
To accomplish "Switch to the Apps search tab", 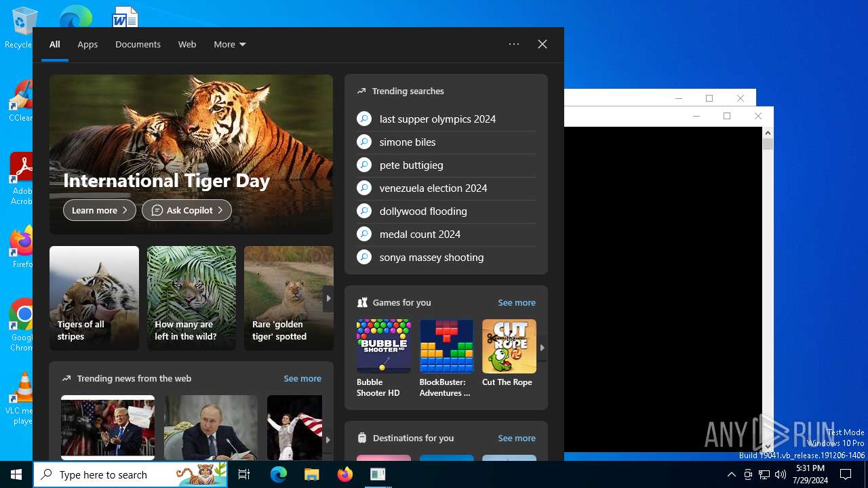I will pos(87,44).
